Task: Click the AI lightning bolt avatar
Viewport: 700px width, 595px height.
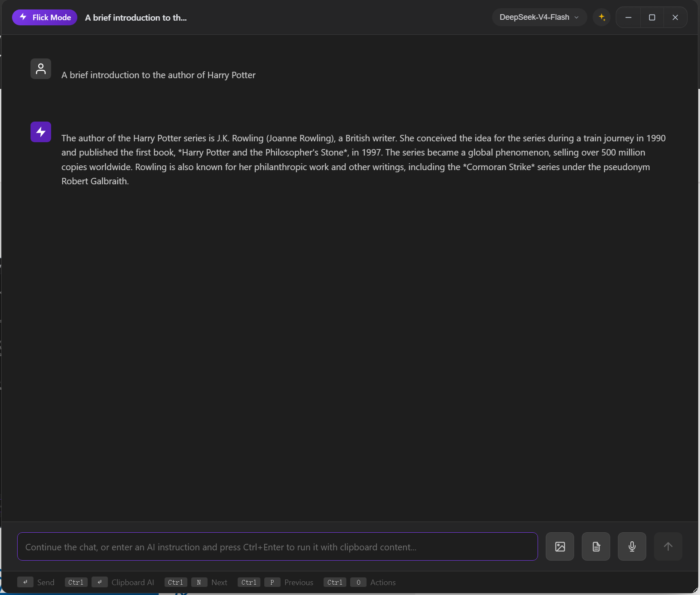Action: tap(41, 132)
